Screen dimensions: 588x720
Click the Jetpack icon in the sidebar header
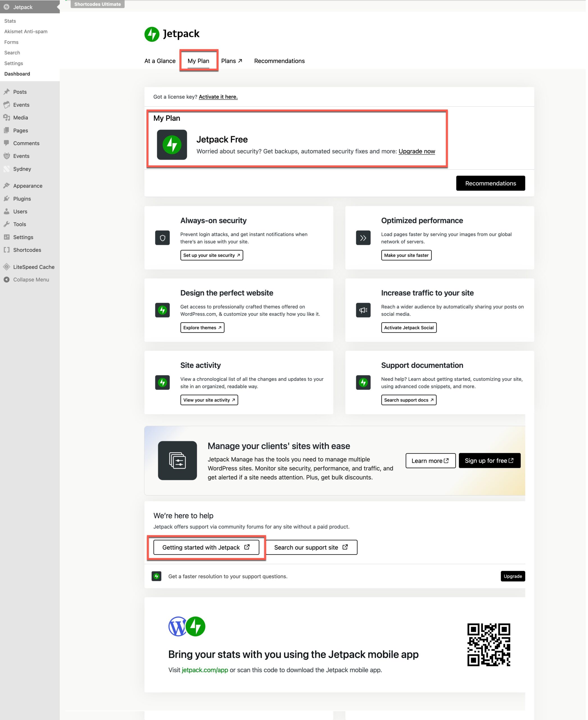click(x=7, y=7)
